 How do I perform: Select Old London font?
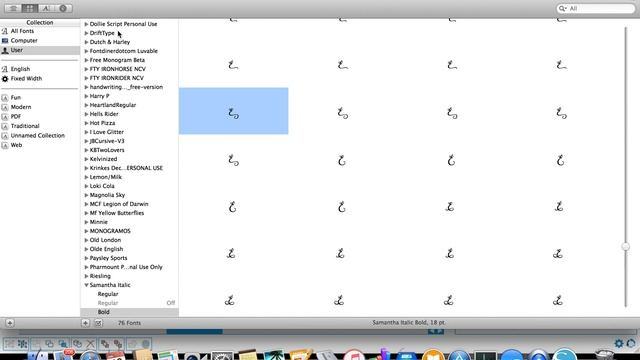105,240
